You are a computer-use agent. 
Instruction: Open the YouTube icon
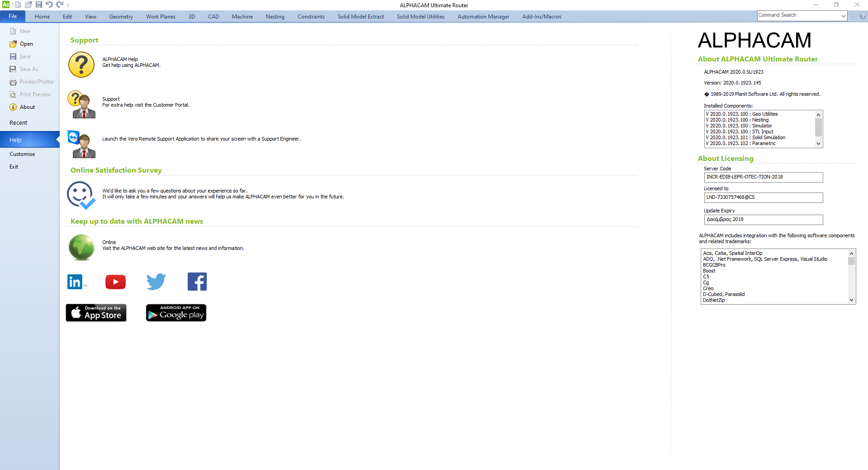[x=115, y=282]
